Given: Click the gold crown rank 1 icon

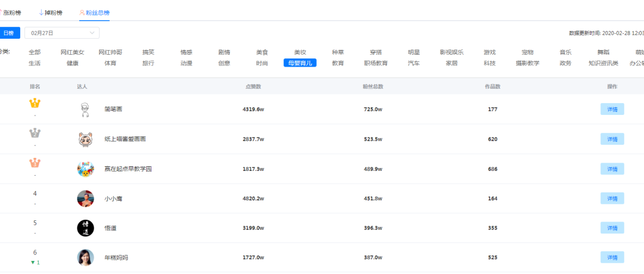Looking at the screenshot, I should pos(35,104).
